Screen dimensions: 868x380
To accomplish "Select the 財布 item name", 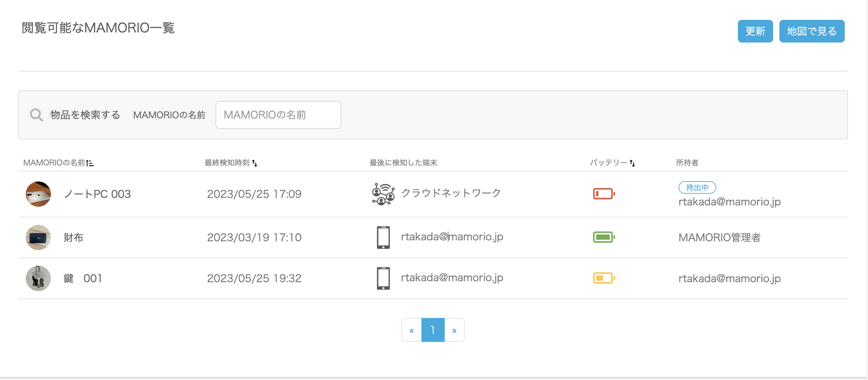I will pos(73,238).
